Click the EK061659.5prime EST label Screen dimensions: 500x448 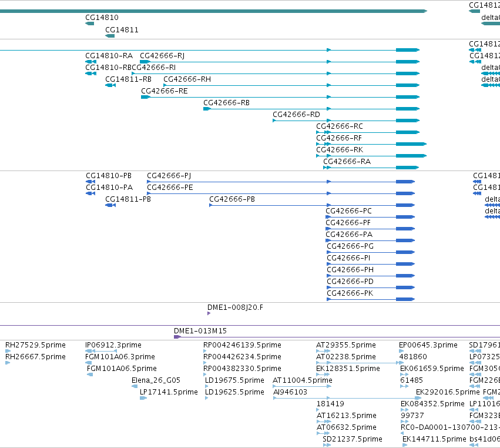click(x=432, y=369)
